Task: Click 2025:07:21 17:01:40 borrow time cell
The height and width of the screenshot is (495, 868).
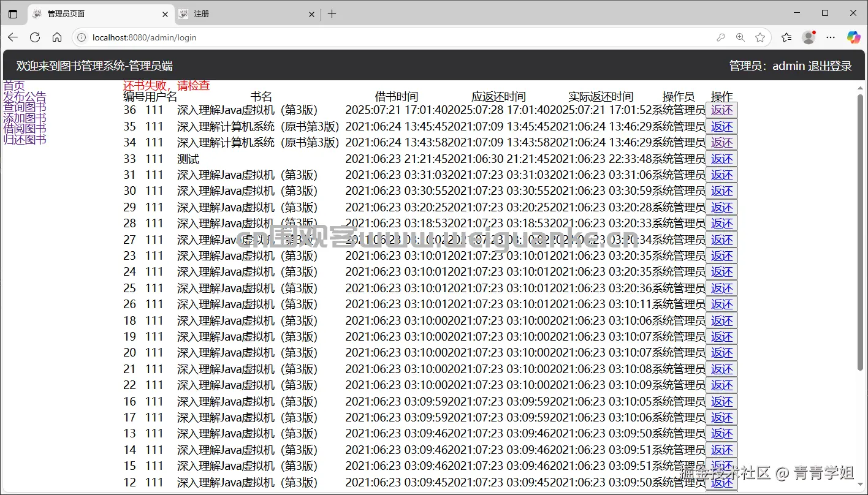Action: click(x=396, y=110)
